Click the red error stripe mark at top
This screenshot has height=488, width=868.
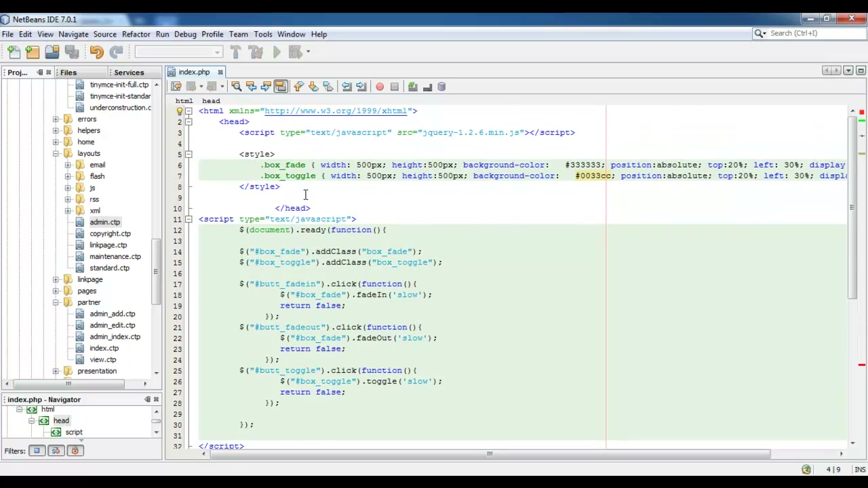[x=861, y=112]
